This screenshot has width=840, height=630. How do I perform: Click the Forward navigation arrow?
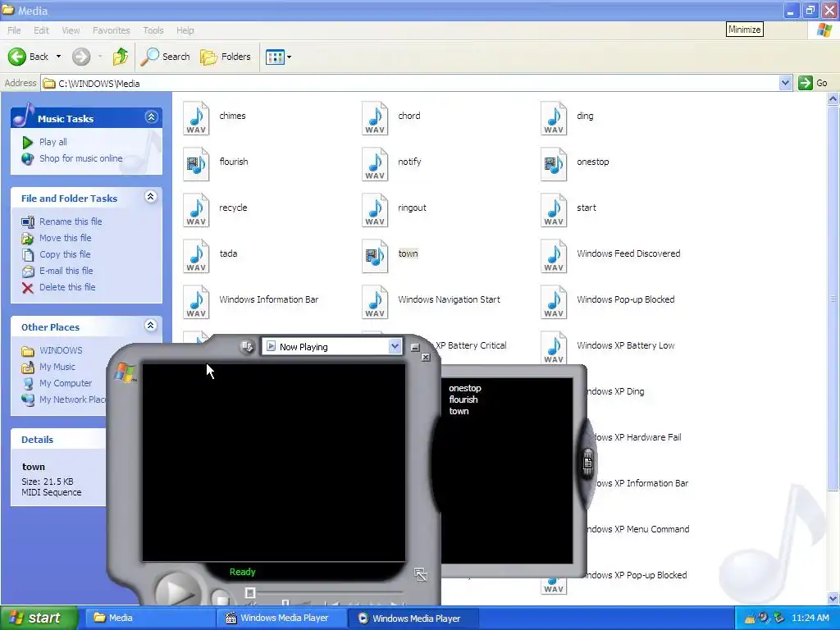81,57
